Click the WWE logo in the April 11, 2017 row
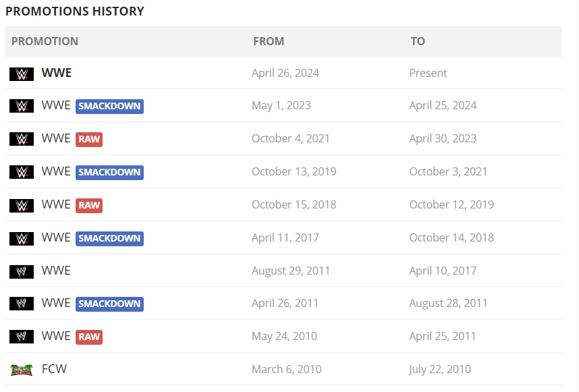 [22, 238]
